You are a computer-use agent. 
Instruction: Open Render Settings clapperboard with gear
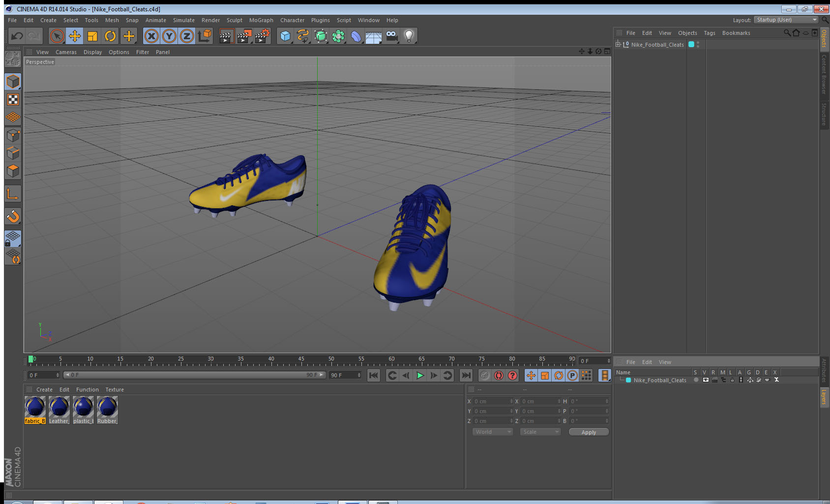click(262, 36)
